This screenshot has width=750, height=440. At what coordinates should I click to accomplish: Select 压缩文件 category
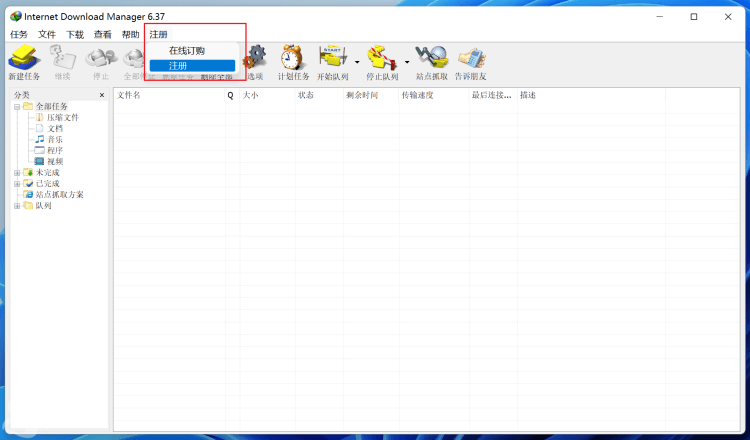[63, 118]
